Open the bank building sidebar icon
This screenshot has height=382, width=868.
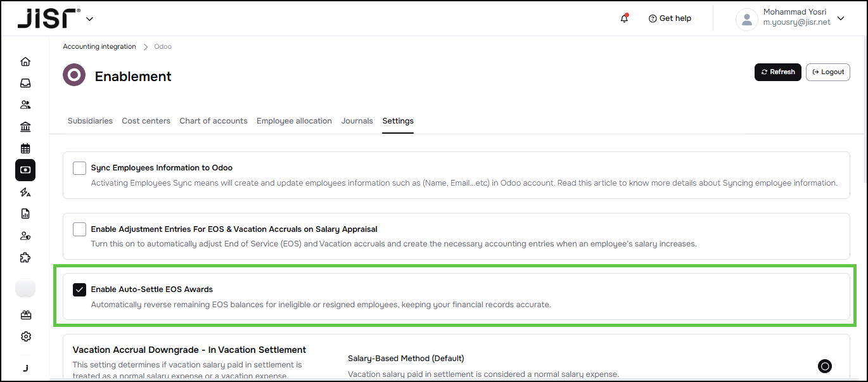[25, 127]
